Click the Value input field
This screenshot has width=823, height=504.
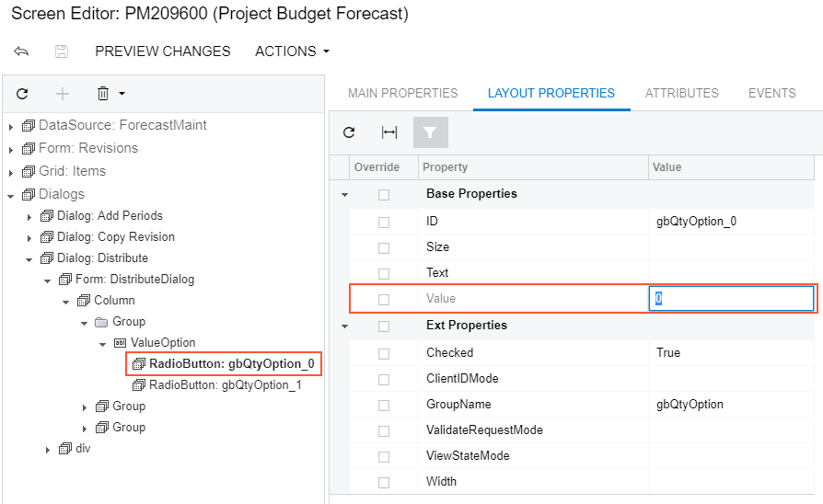(x=731, y=299)
